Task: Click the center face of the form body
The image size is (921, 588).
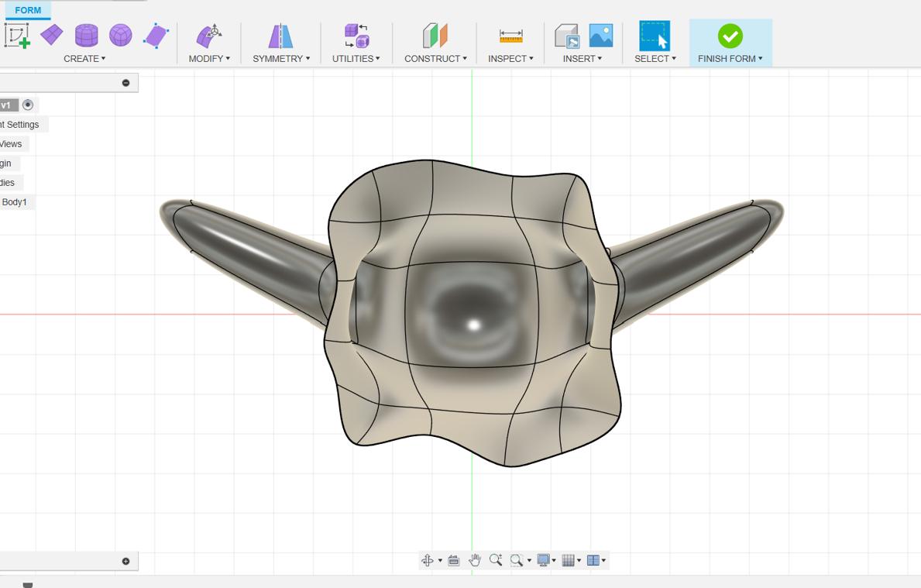Action: pyautogui.click(x=472, y=315)
